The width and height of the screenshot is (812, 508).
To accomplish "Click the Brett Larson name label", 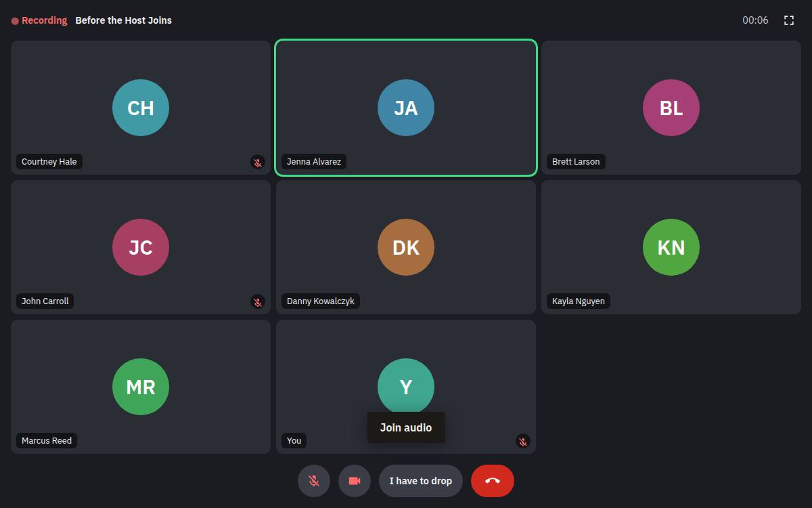I will point(576,162).
